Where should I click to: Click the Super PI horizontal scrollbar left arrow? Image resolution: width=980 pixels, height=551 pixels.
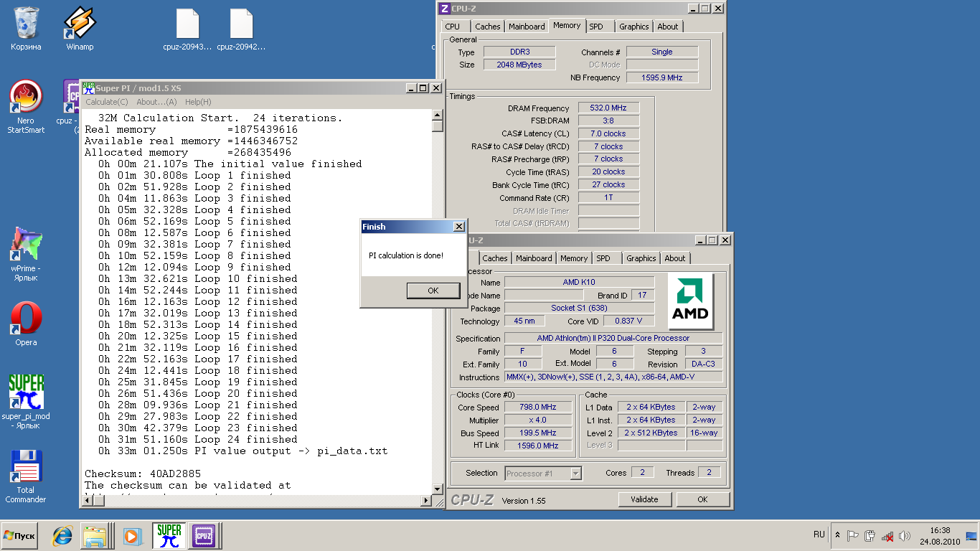click(87, 501)
